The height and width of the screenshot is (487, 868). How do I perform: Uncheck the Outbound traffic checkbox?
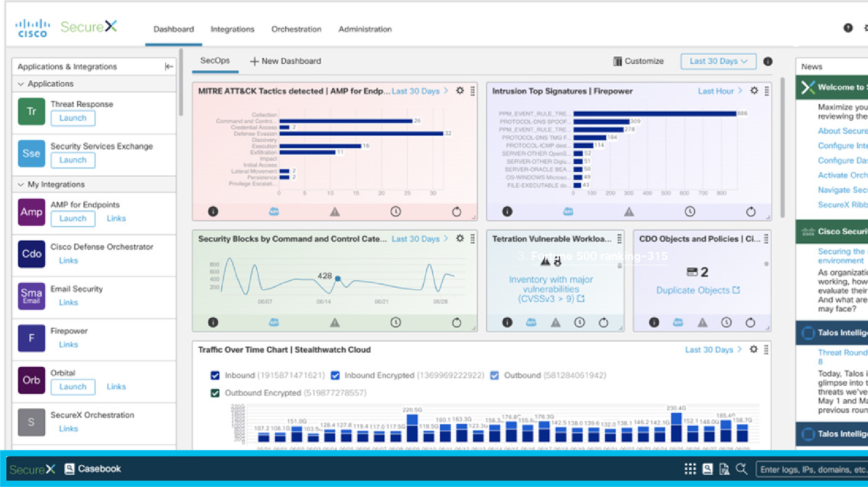click(x=495, y=375)
